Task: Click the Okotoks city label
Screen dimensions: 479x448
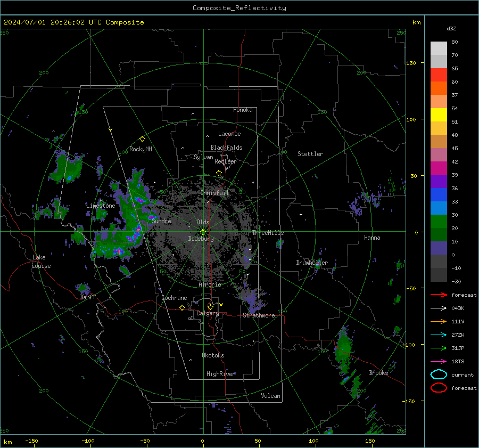Action: [x=213, y=355]
